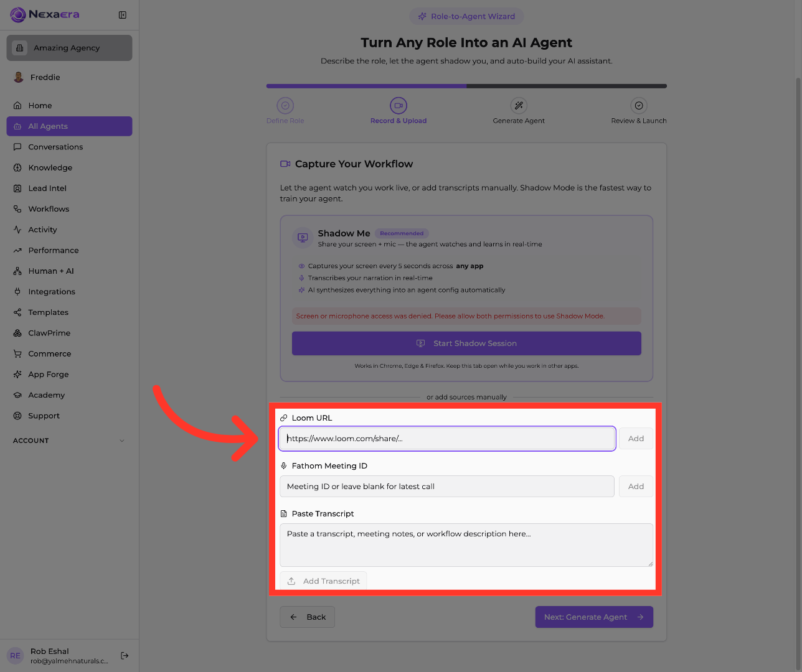Click the Shadow Me screen-share icon
Image resolution: width=802 pixels, height=672 pixels.
(x=303, y=238)
